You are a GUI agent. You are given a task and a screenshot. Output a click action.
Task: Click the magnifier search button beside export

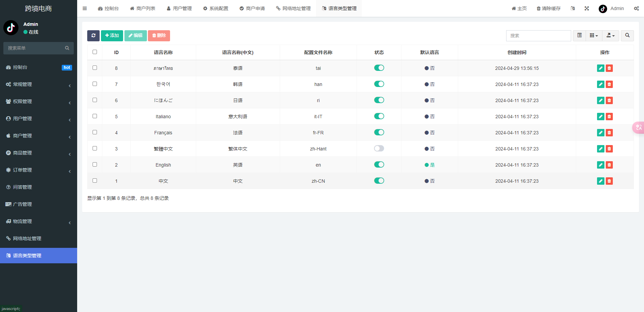point(627,36)
